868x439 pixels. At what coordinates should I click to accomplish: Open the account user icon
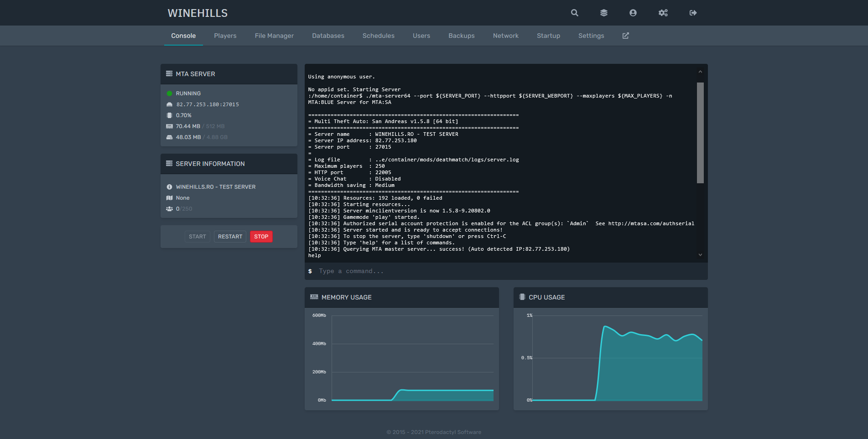pyautogui.click(x=633, y=13)
